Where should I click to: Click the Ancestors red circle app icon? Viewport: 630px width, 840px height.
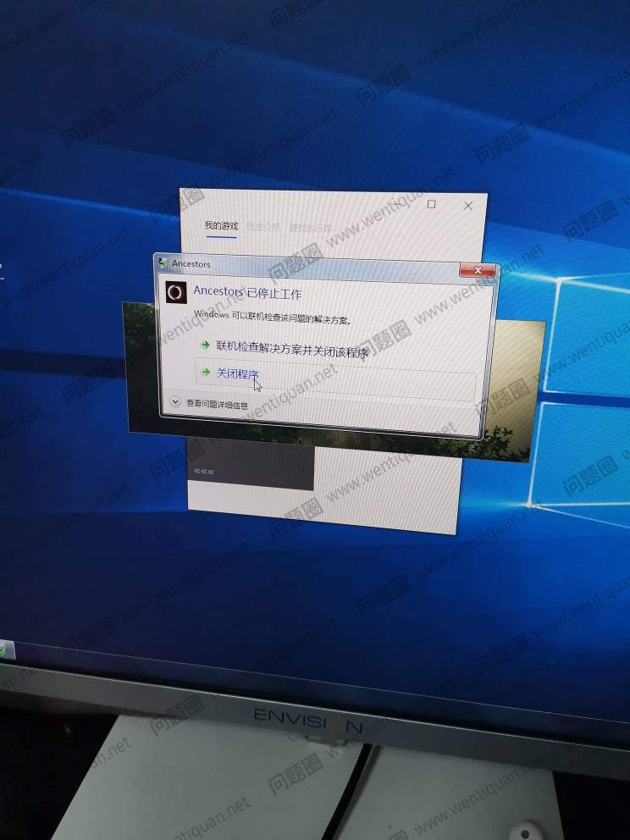point(175,293)
